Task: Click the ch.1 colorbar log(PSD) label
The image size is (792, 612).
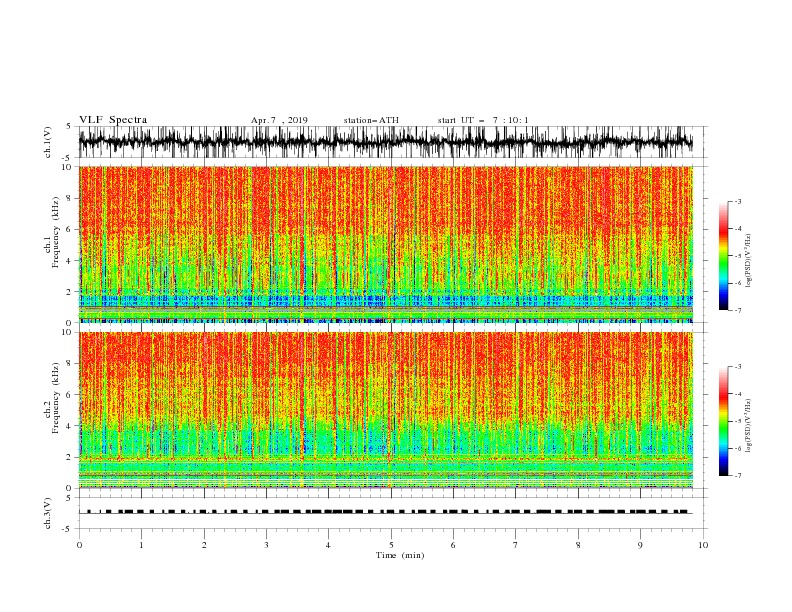Action: point(748,261)
